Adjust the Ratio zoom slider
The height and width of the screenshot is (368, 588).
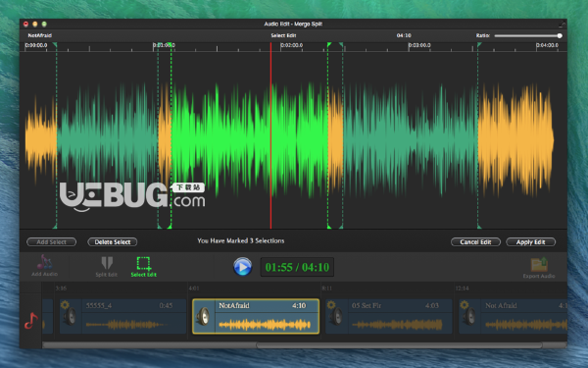tap(528, 35)
